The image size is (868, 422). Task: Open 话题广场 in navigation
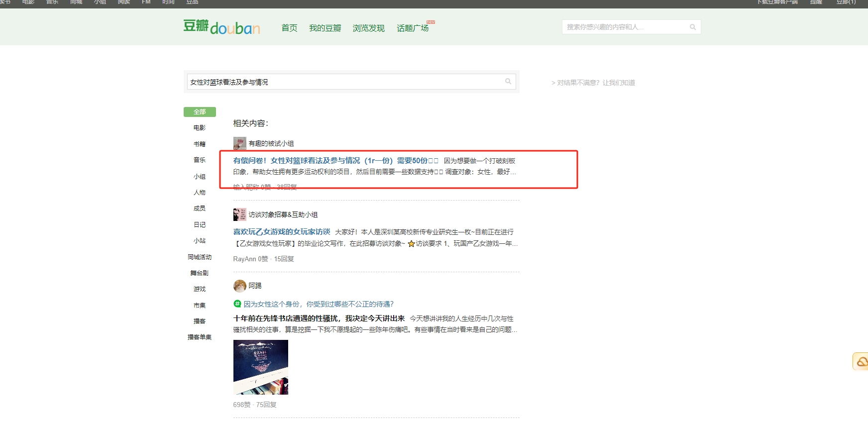[413, 28]
